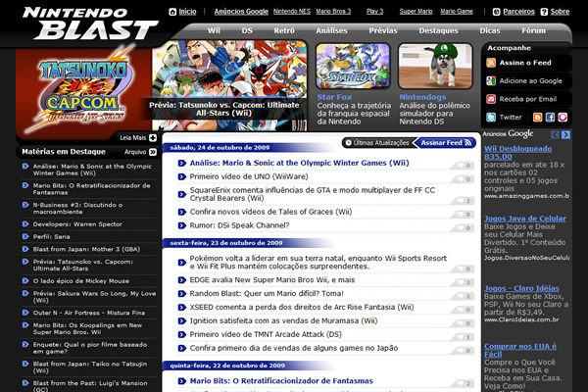Viewport: 588px width, 392px height.
Task: Open the Blogger icon in Acompanhe panel
Action: pos(537,117)
